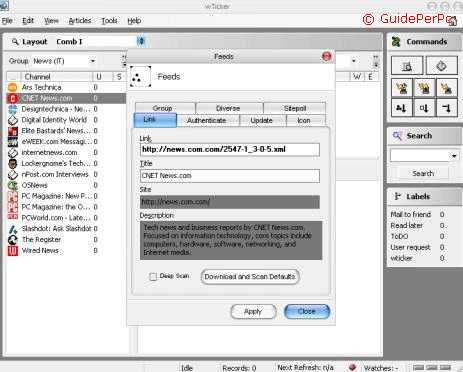
Task: Click the Feeds dialog header icon
Action: point(140,77)
